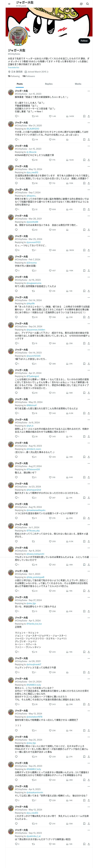
Task: Go back using the top-left arrow
Action: pyautogui.click(x=9, y=4)
